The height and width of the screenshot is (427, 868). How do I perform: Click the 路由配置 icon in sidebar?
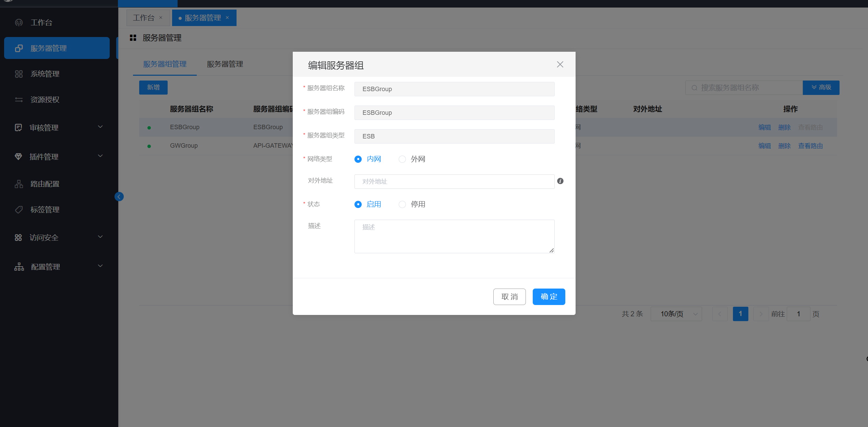(x=19, y=184)
